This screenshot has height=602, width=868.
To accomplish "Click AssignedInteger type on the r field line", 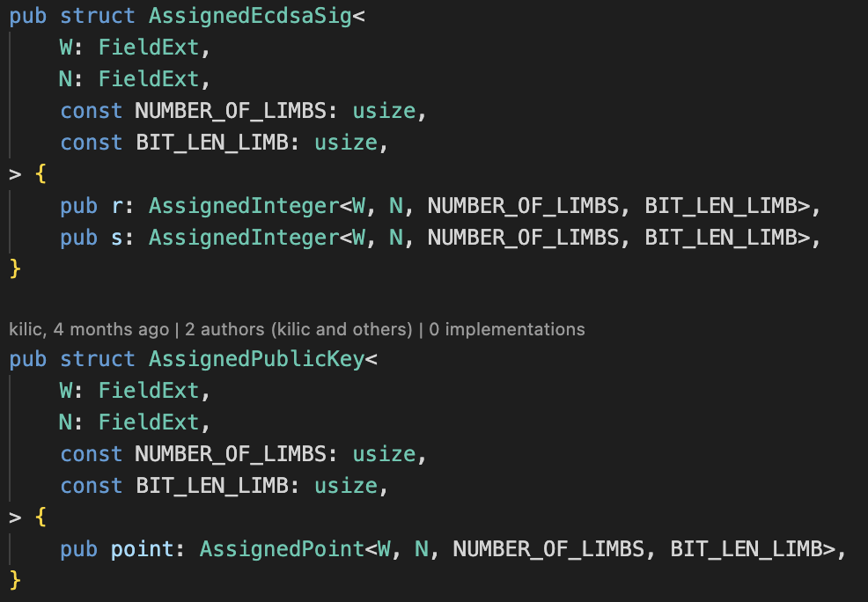I will [243, 206].
